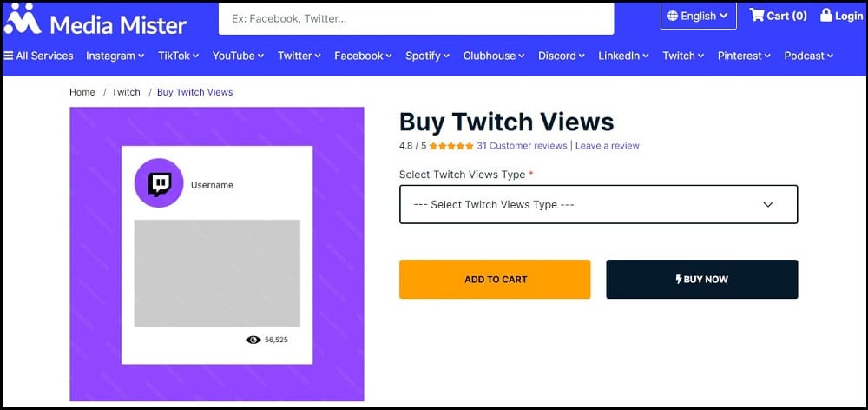Open the Twitch navigation menu
Viewport: 868px width, 410px height.
(x=683, y=56)
